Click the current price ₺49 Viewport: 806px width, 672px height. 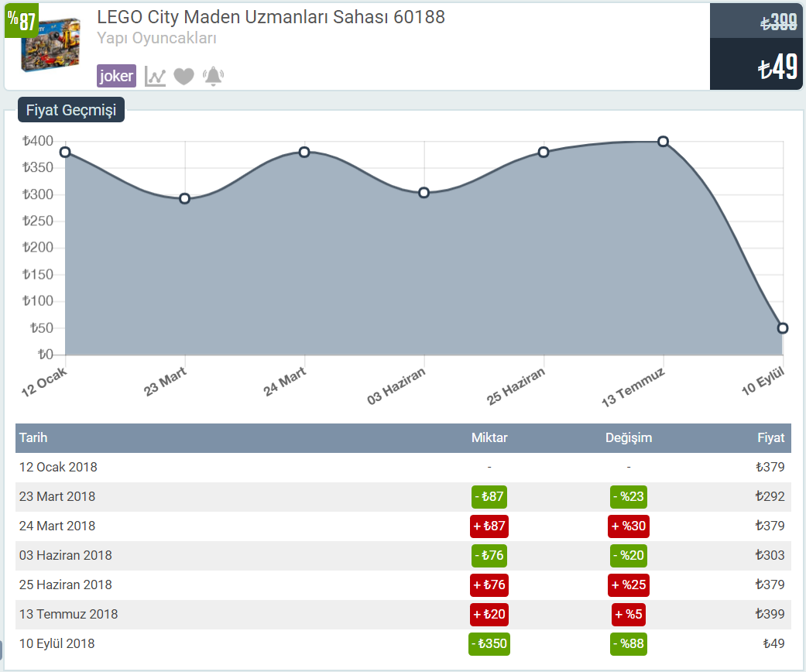point(778,67)
